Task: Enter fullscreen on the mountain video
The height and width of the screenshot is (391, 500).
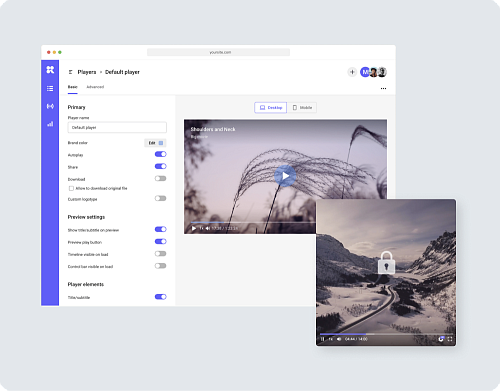Action: coord(450,339)
